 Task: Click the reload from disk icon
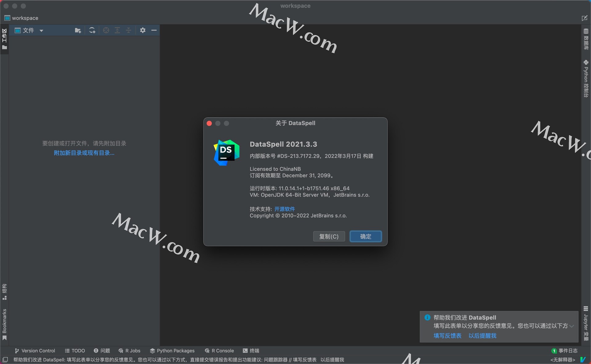point(92,30)
